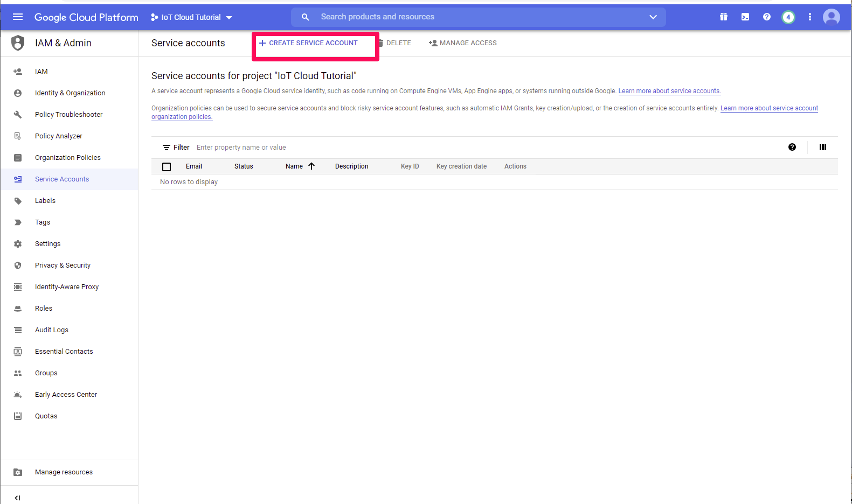The height and width of the screenshot is (504, 852).
Task: Click the Audit Logs lines icon
Action: tap(18, 330)
